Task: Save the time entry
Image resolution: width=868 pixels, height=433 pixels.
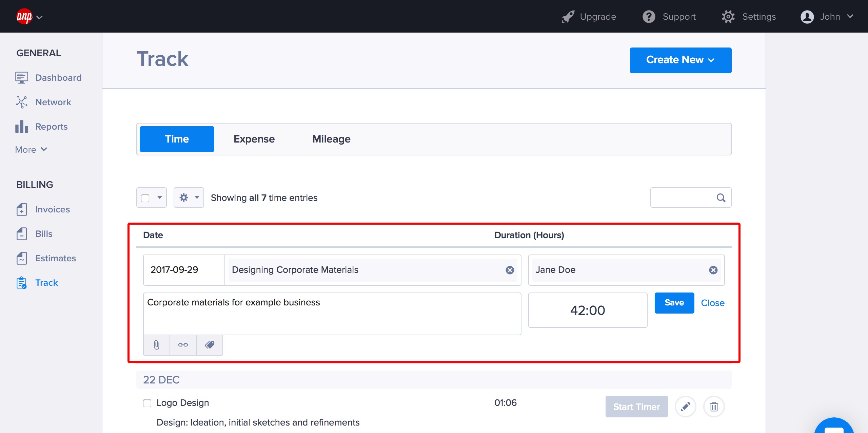Action: (x=674, y=303)
